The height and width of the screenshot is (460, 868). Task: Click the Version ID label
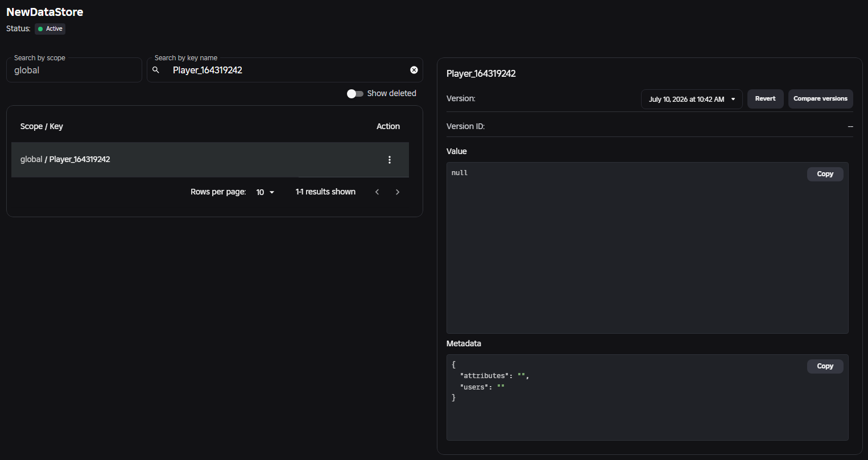[465, 126]
